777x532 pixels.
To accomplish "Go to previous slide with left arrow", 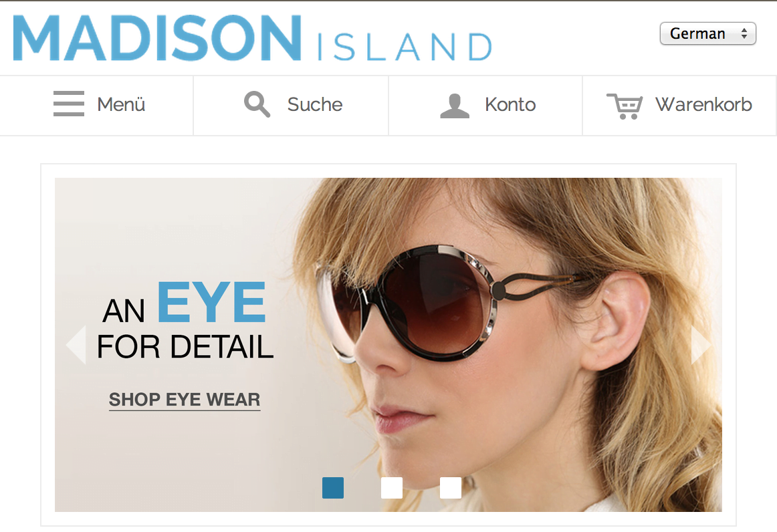I will (x=76, y=345).
